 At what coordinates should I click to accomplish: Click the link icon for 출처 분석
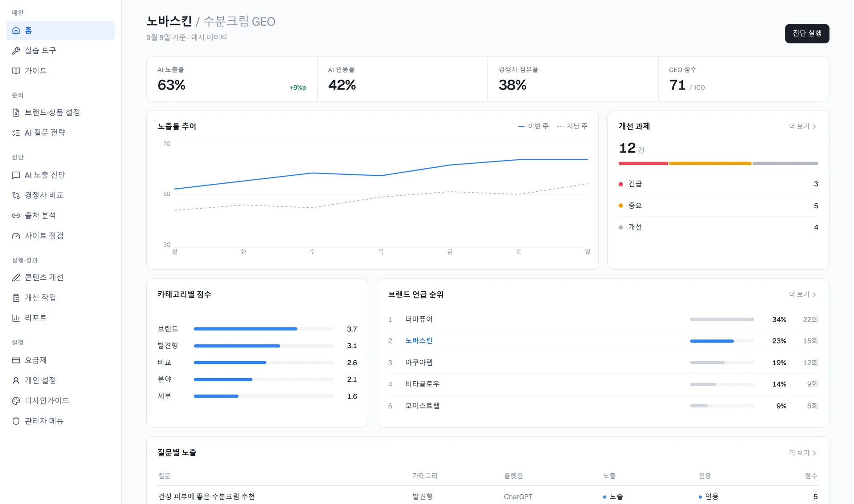[x=16, y=216]
